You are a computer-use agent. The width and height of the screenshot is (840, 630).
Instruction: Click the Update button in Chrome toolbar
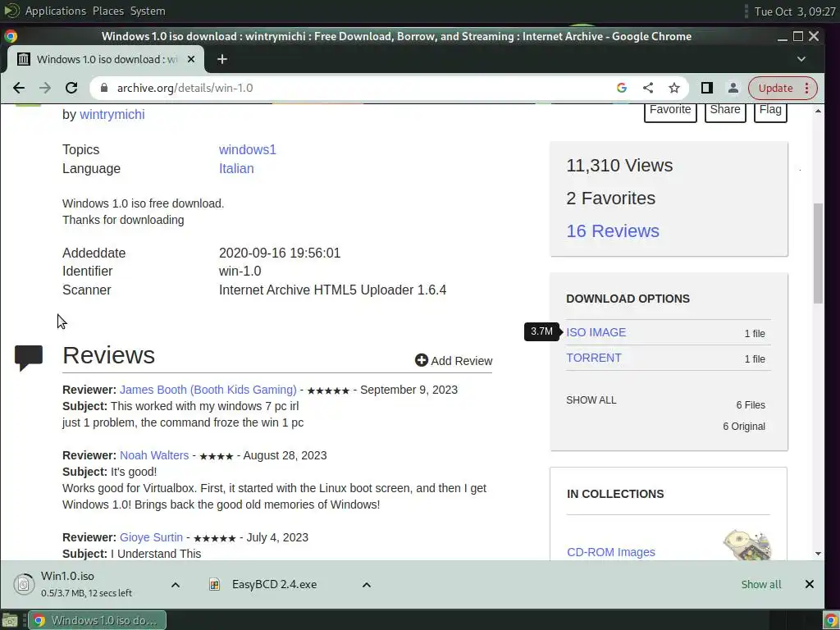(775, 88)
